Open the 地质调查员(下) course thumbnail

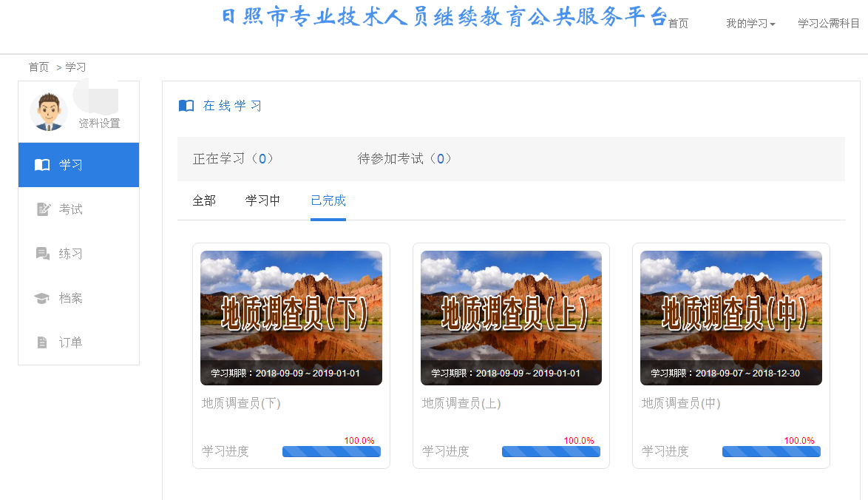tap(291, 317)
